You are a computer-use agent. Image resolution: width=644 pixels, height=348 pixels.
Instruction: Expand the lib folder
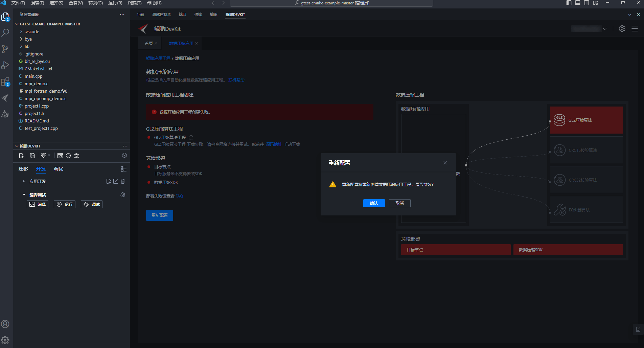pos(21,46)
